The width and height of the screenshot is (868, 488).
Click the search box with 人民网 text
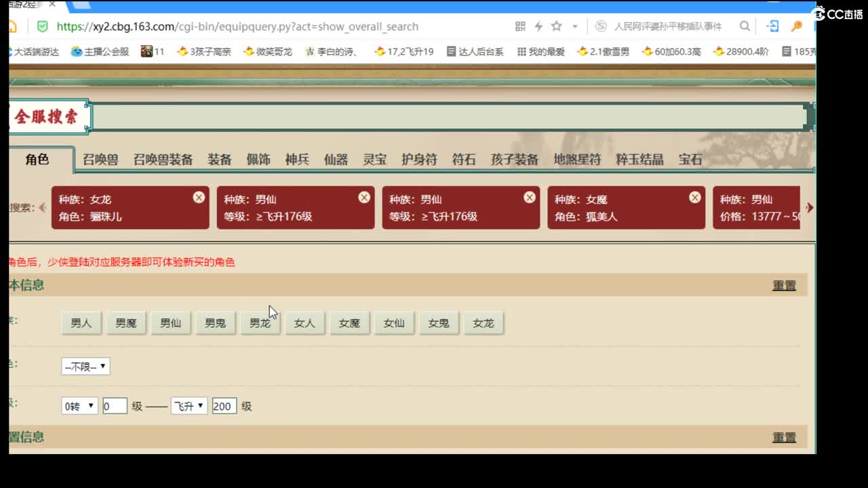coord(668,26)
